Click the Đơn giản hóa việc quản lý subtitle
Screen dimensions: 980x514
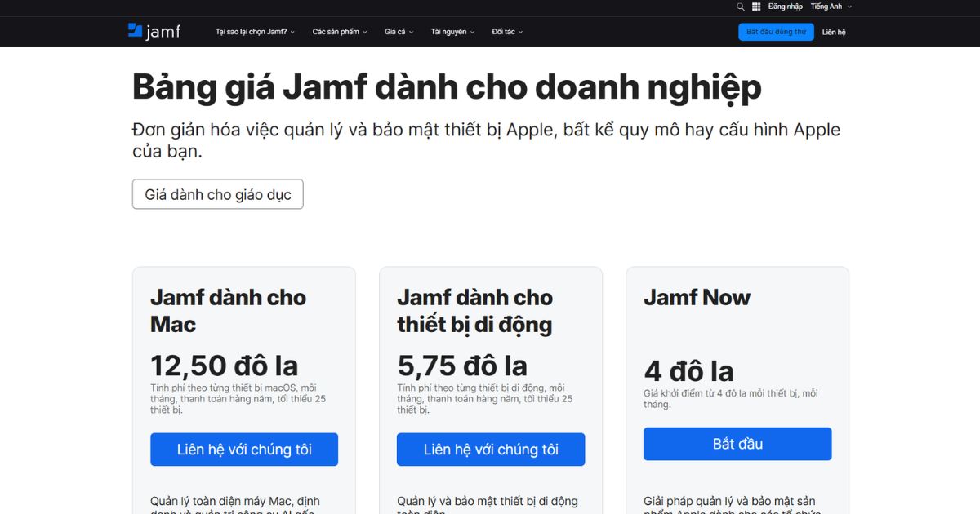tap(486, 140)
